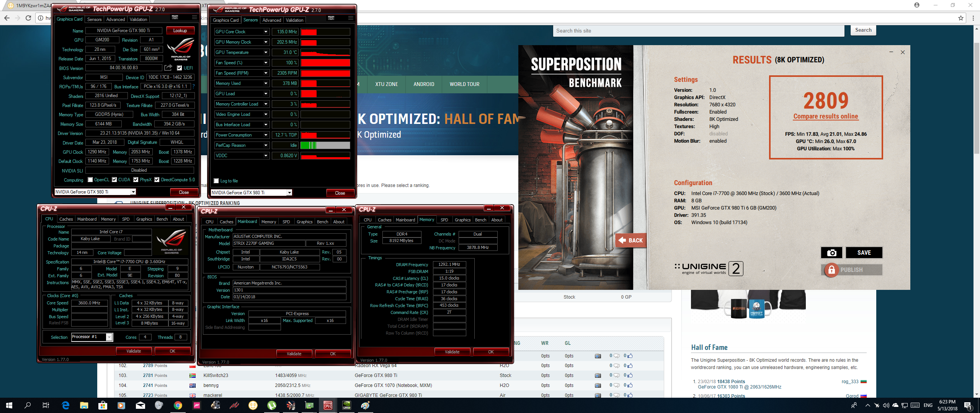This screenshot has height=413, width=980.
Task: Expand the PerfCap Reason sensor dropdown
Action: pos(266,145)
